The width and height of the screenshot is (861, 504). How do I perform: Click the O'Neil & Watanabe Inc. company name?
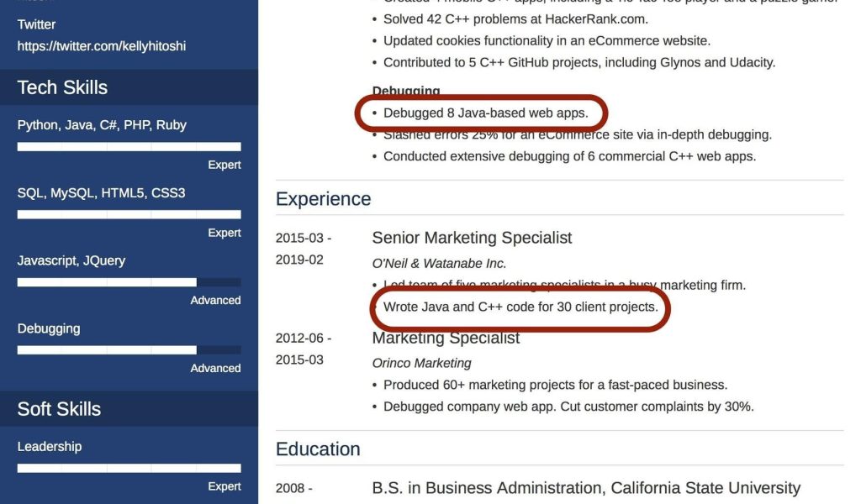click(x=439, y=264)
